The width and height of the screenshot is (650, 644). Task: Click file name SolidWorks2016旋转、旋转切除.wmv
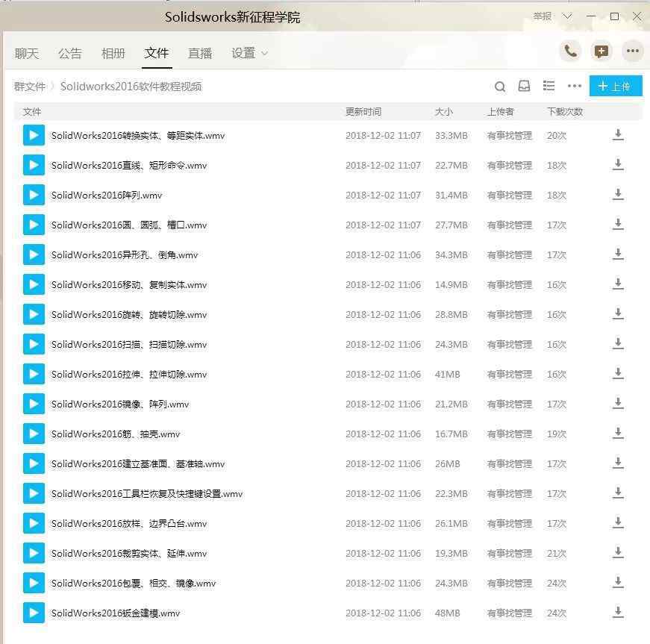(129, 315)
